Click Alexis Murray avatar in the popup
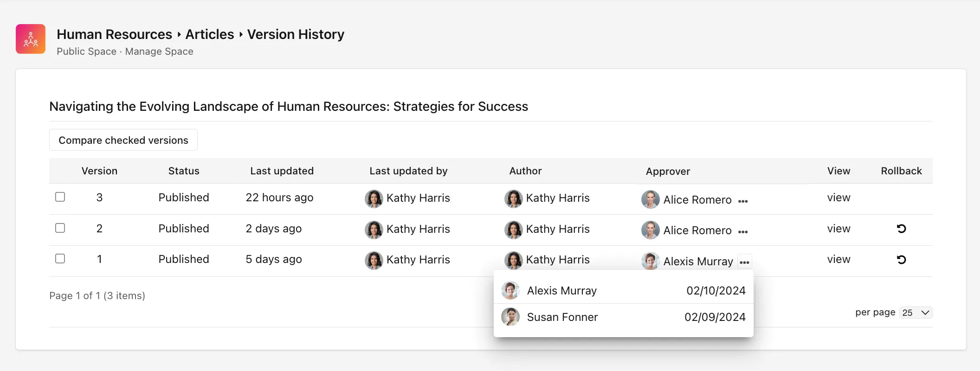The height and width of the screenshot is (371, 980). tap(510, 291)
